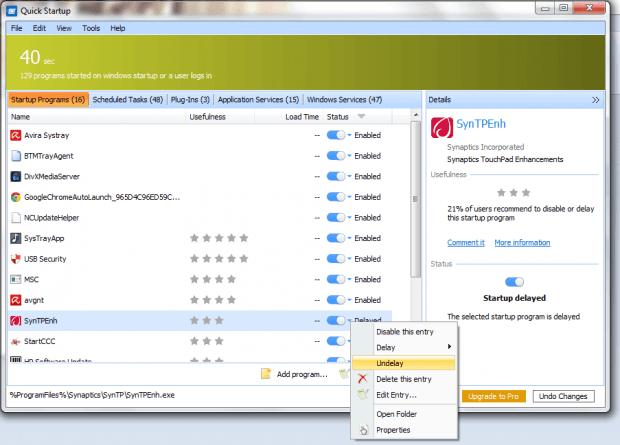Sort list by Load Time column header

pyautogui.click(x=289, y=117)
